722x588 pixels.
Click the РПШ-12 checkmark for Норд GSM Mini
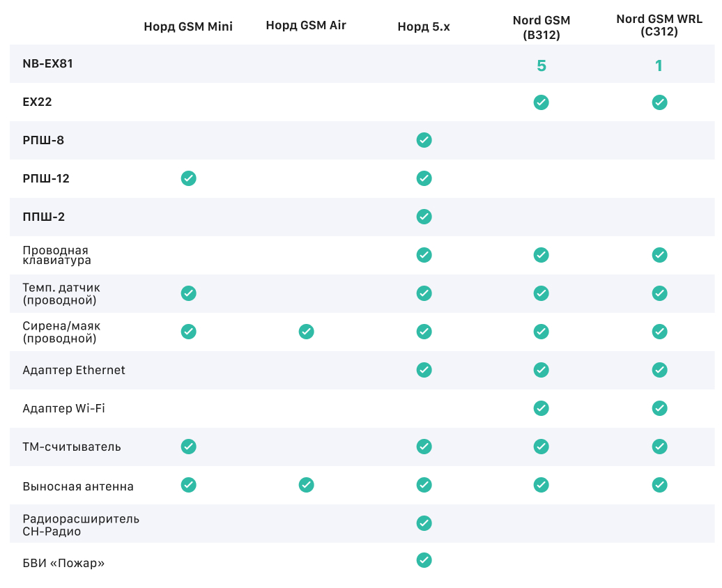188,178
